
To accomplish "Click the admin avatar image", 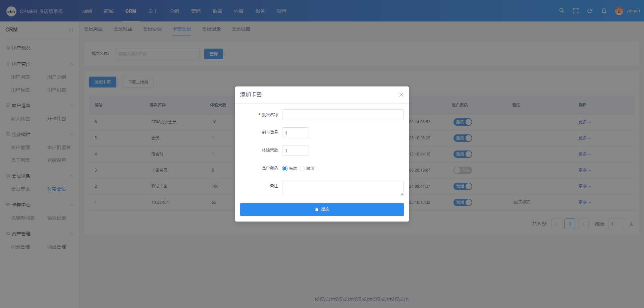I will (x=619, y=11).
